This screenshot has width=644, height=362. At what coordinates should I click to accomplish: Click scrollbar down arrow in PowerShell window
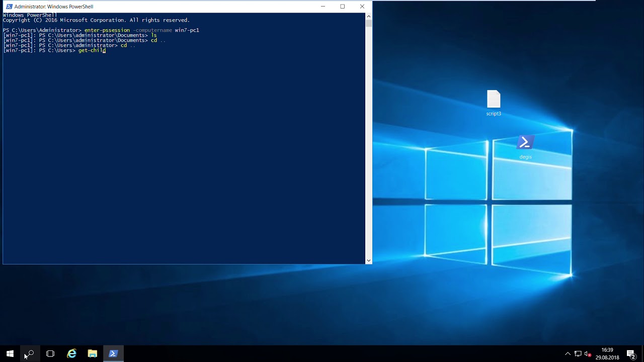coord(369,260)
